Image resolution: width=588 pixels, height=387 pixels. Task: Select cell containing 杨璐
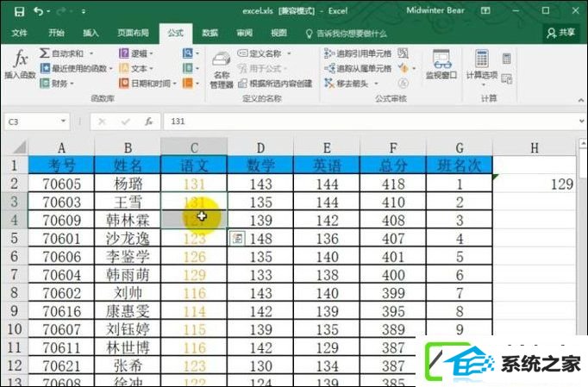[x=128, y=184]
